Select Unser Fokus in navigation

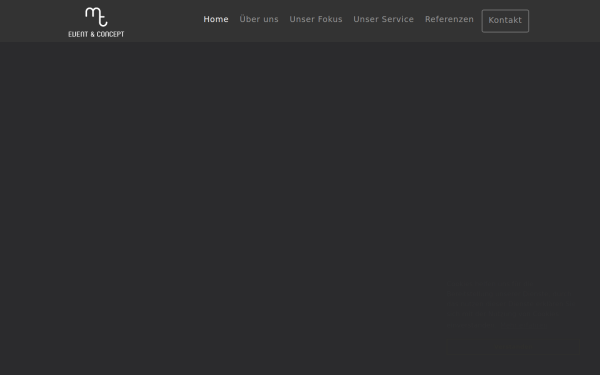coord(316,19)
